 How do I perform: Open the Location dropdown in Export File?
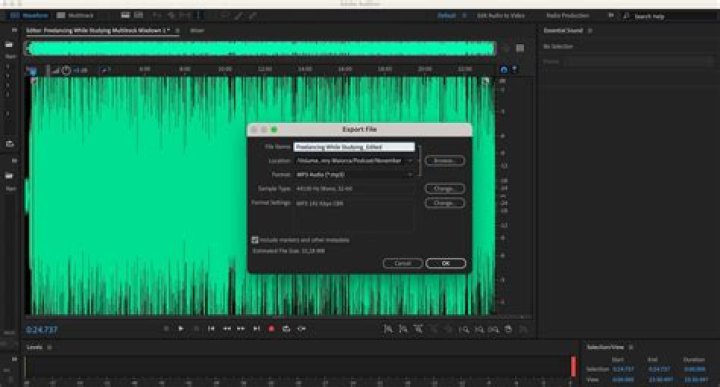coord(354,161)
